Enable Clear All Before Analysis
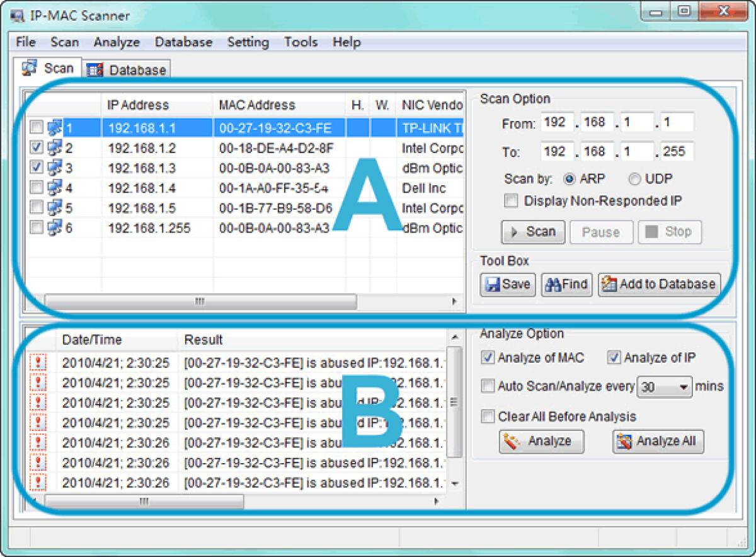 pyautogui.click(x=488, y=416)
